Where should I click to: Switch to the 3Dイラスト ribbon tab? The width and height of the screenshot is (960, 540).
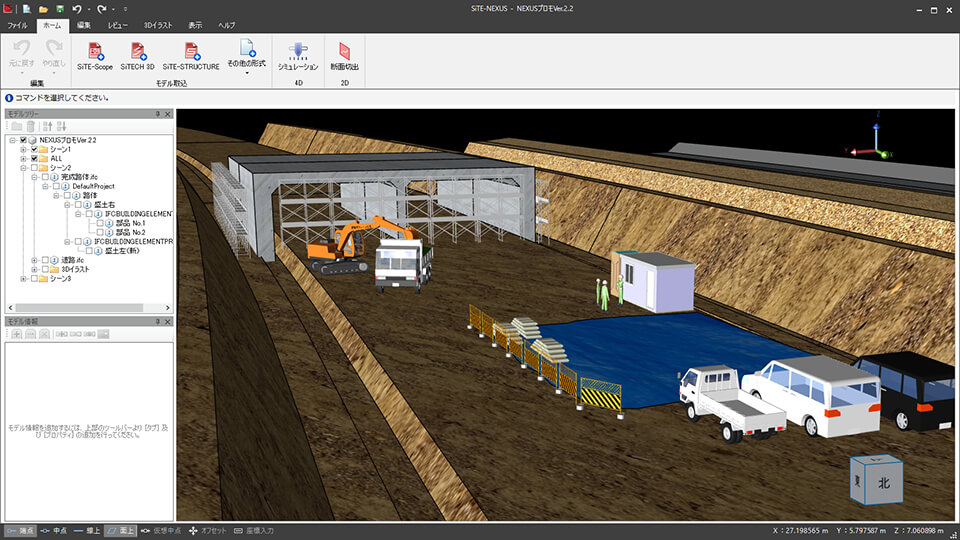pos(158,25)
